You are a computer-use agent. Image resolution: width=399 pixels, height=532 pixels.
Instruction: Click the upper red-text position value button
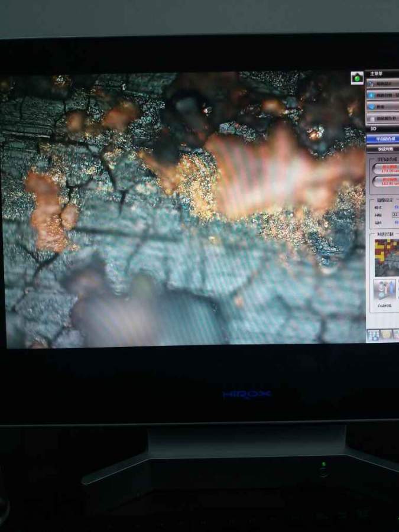point(386,168)
